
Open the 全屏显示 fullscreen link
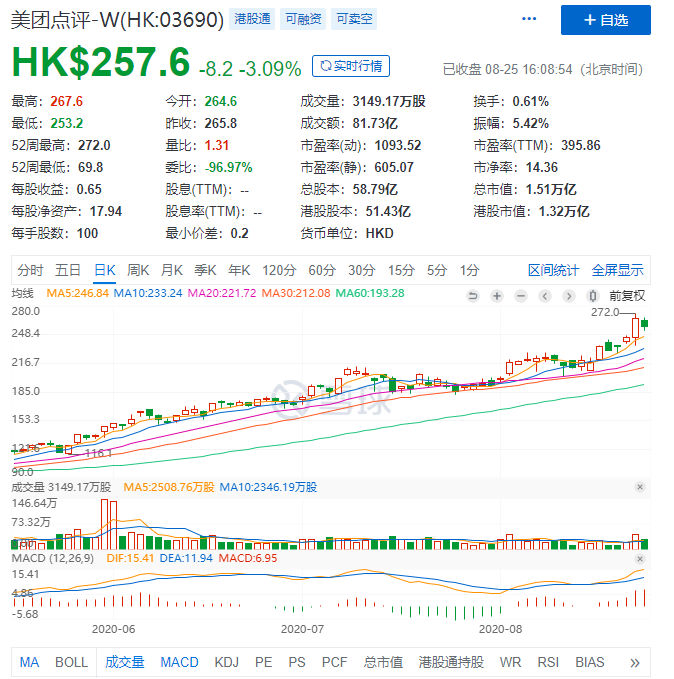click(x=617, y=270)
